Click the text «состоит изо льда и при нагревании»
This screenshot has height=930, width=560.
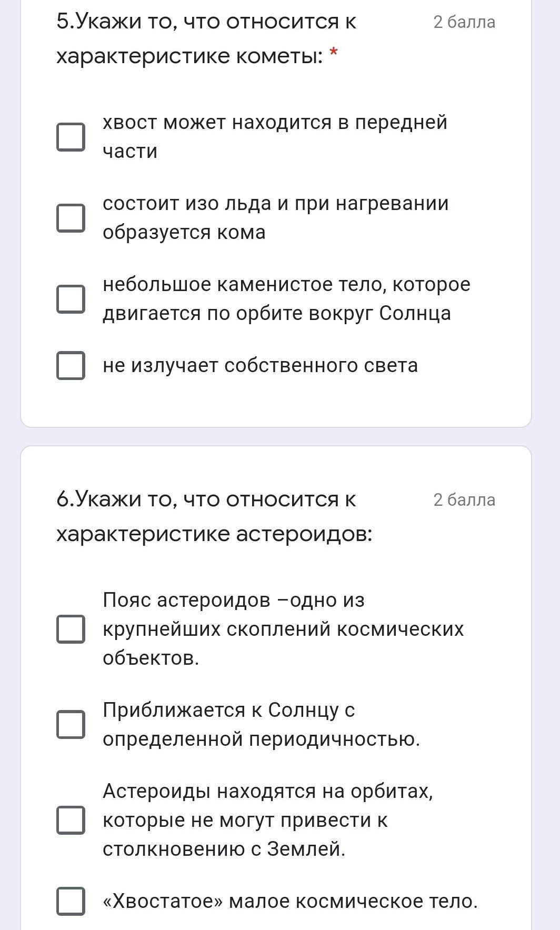[275, 204]
